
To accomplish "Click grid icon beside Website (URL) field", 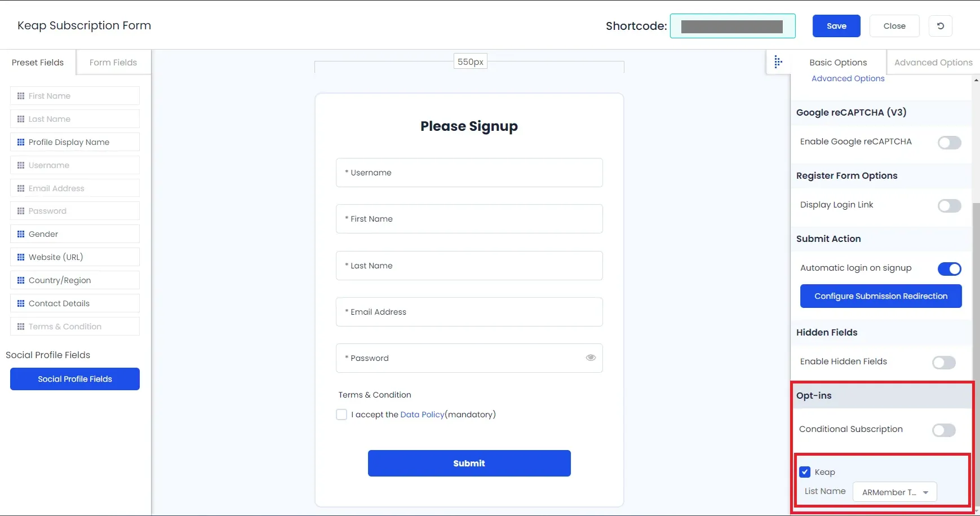I will pos(21,257).
